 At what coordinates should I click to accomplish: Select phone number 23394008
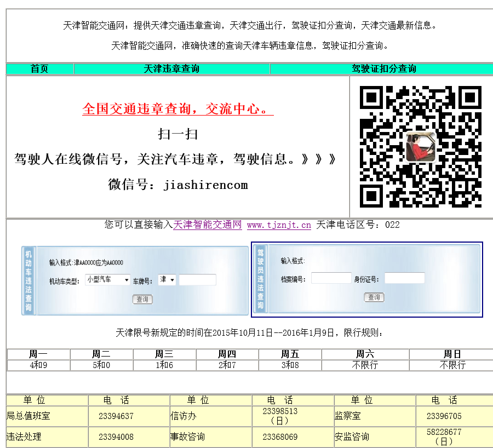pyautogui.click(x=116, y=437)
